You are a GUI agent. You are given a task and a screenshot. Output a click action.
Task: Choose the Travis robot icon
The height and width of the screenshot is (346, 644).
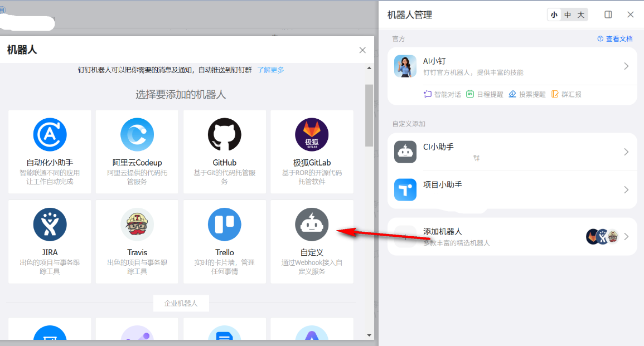[x=137, y=225]
